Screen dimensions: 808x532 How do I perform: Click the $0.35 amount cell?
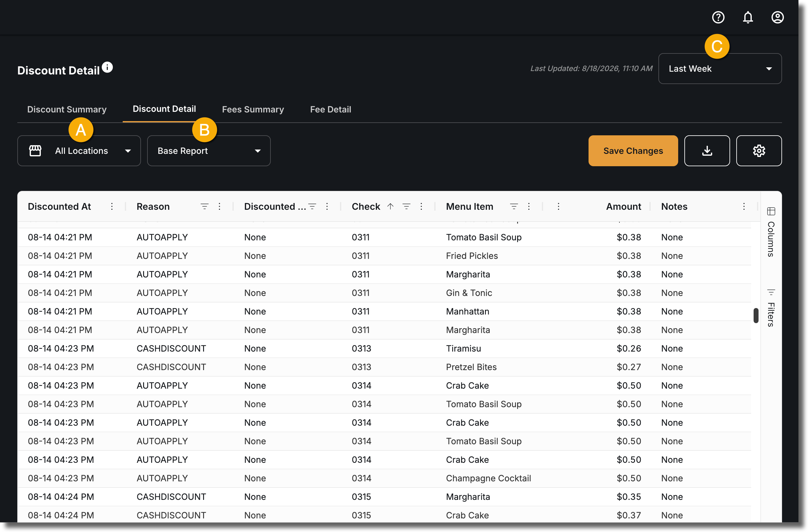point(629,497)
